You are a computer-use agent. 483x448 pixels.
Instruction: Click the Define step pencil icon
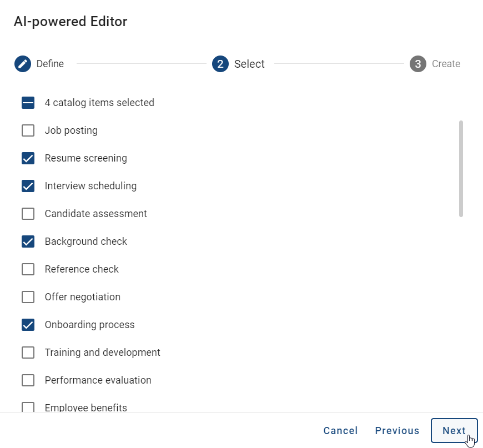pyautogui.click(x=22, y=63)
